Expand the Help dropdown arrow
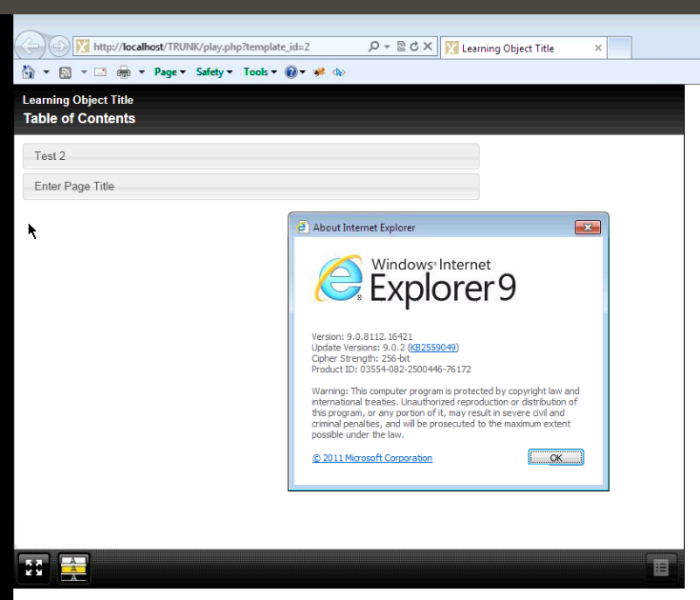The height and width of the screenshot is (600, 700). pos(303,71)
